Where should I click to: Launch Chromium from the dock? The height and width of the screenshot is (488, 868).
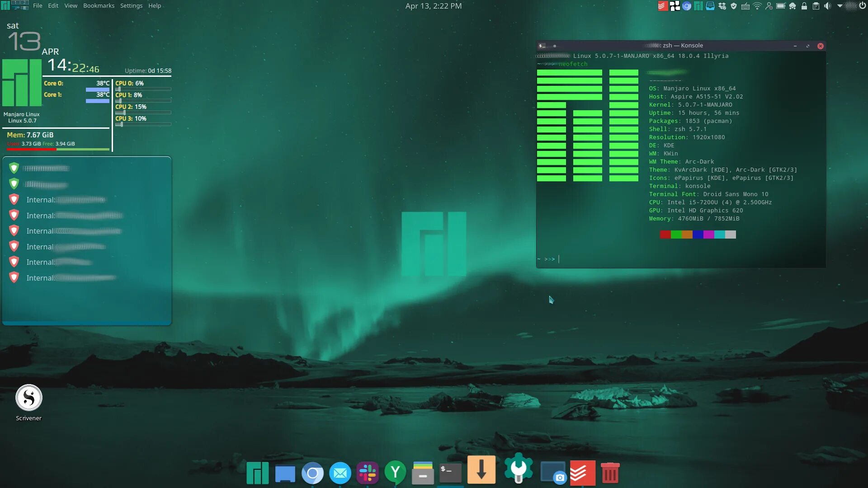tap(312, 473)
